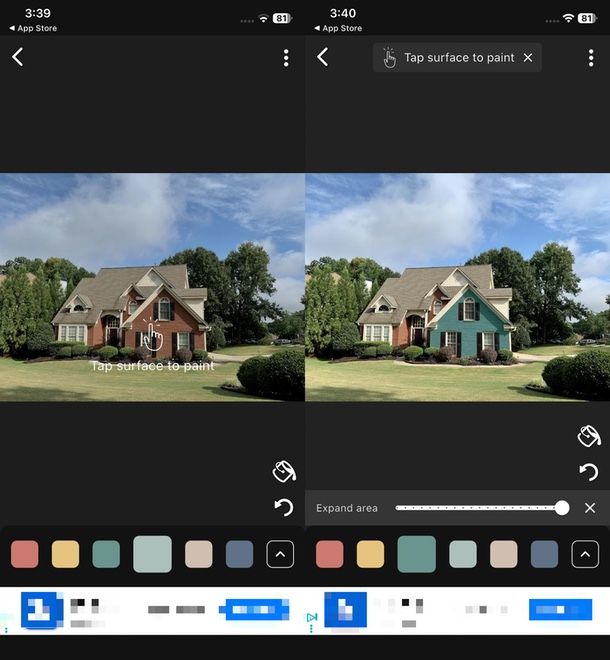
Task: Return to App Store on left screen
Action: pos(33,28)
